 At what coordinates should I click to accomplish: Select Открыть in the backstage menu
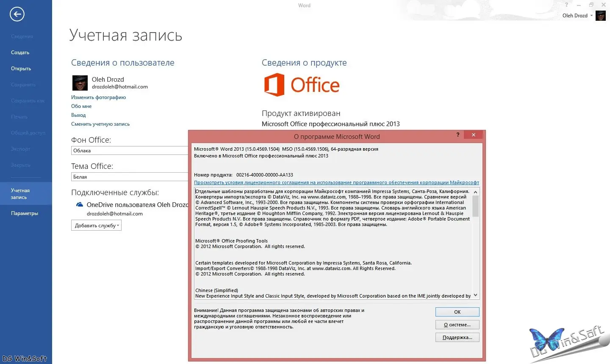coord(21,69)
